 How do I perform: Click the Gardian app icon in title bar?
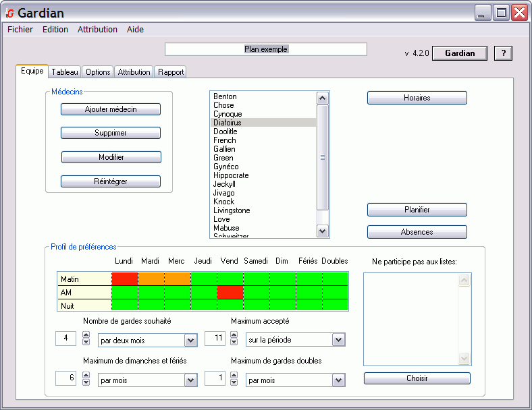9,13
